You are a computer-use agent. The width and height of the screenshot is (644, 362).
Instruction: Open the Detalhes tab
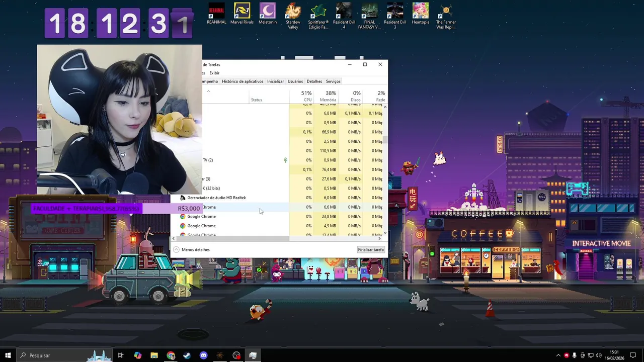pos(314,81)
